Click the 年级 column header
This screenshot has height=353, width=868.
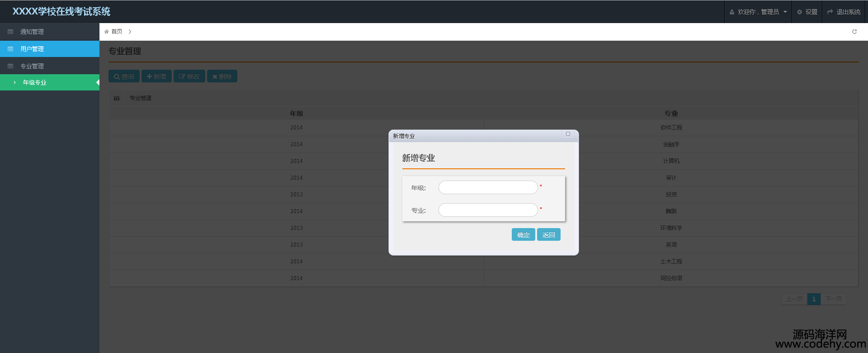(x=297, y=113)
